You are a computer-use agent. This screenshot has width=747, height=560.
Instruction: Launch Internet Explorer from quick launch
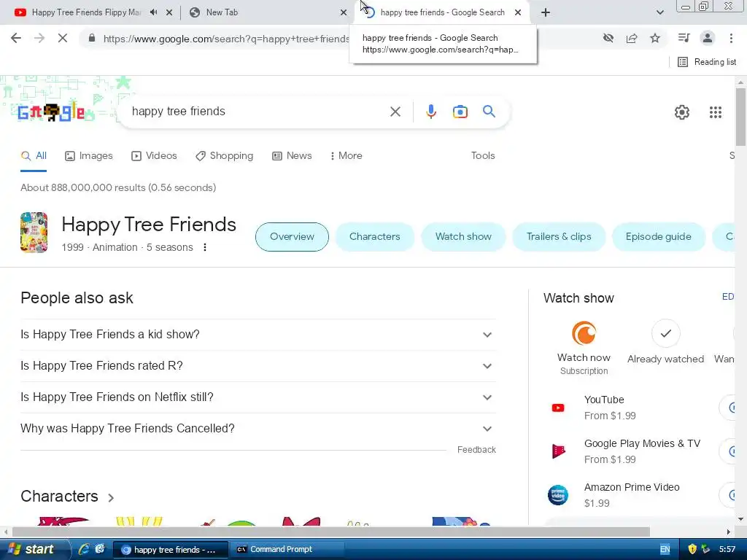click(84, 549)
